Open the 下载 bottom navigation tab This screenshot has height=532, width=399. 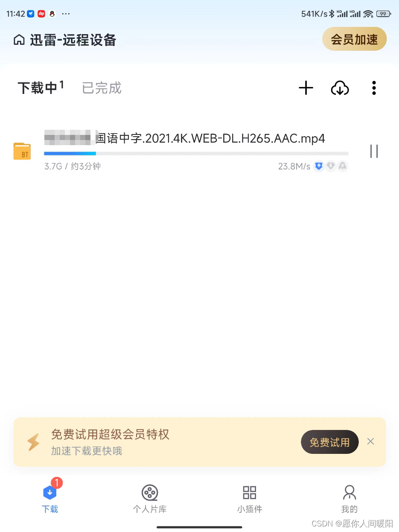pyautogui.click(x=50, y=497)
